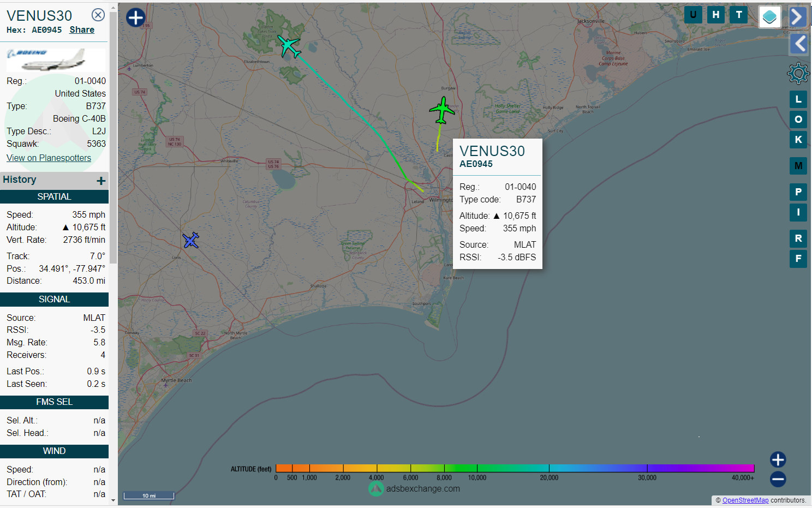Click the left chevron arrow button
This screenshot has width=812, height=508.
799,44
